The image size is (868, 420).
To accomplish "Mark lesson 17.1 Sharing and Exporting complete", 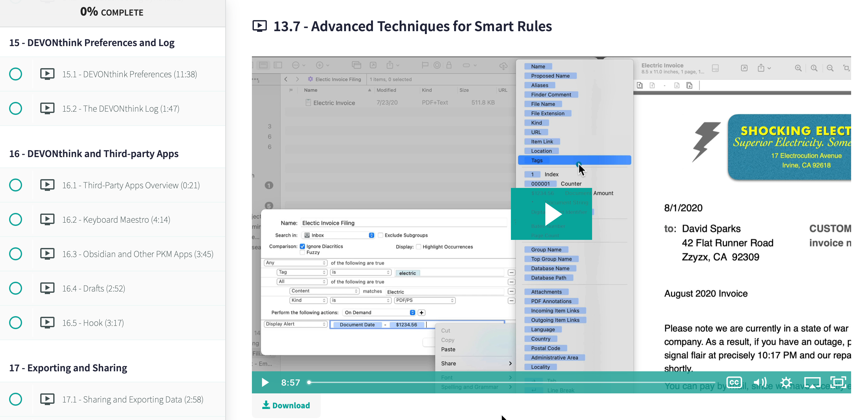I will point(16,399).
